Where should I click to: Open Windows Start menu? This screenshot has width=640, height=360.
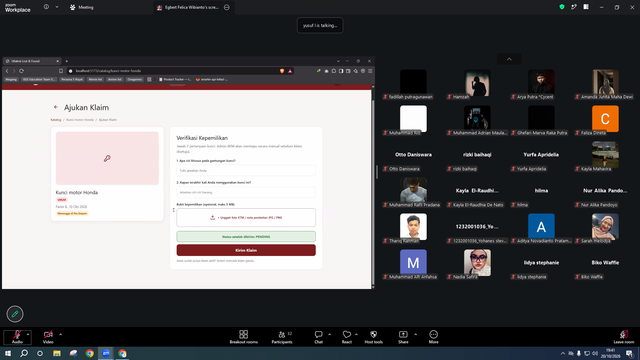coord(8,353)
